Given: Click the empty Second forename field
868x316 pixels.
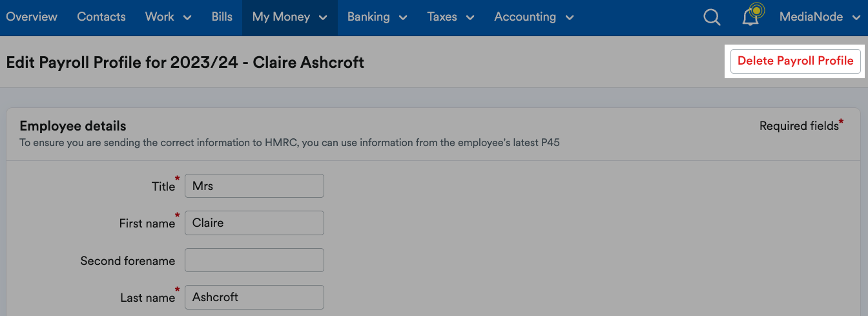Looking at the screenshot, I should 254,260.
